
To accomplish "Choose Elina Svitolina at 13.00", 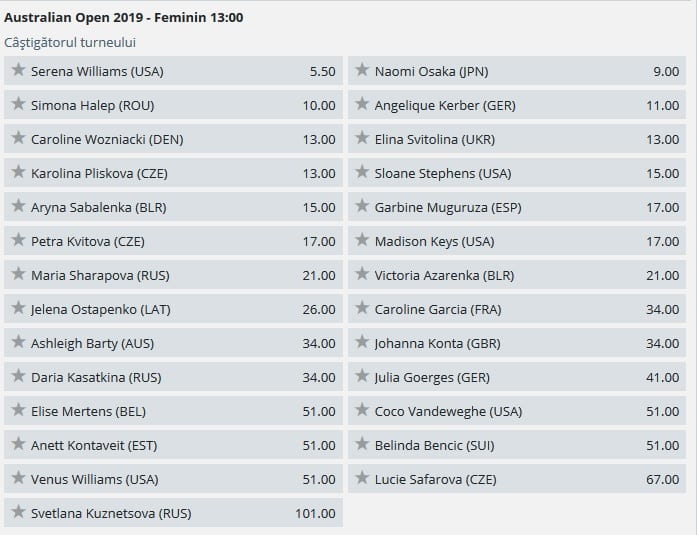I will click(663, 140).
